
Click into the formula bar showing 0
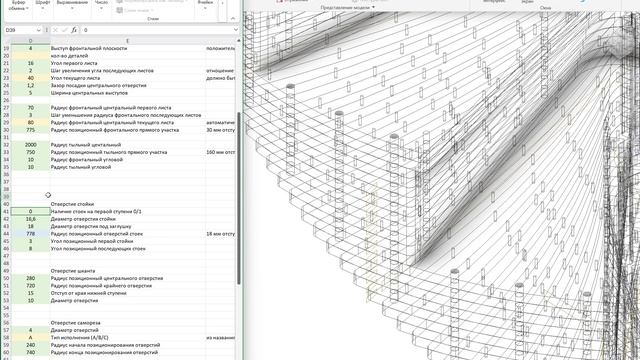click(157, 30)
